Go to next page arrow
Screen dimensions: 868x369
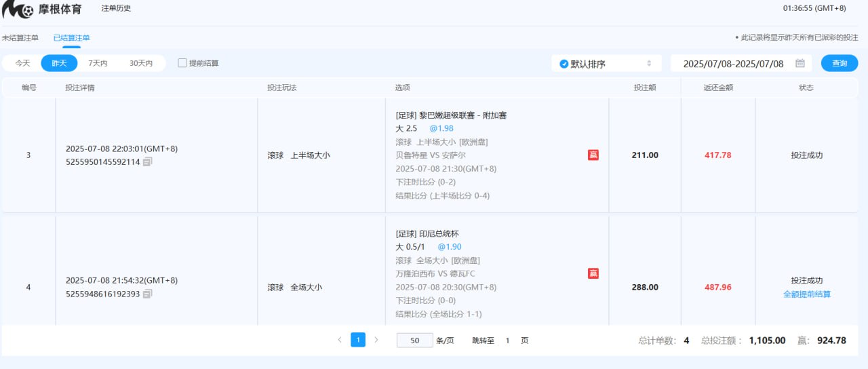(x=376, y=340)
